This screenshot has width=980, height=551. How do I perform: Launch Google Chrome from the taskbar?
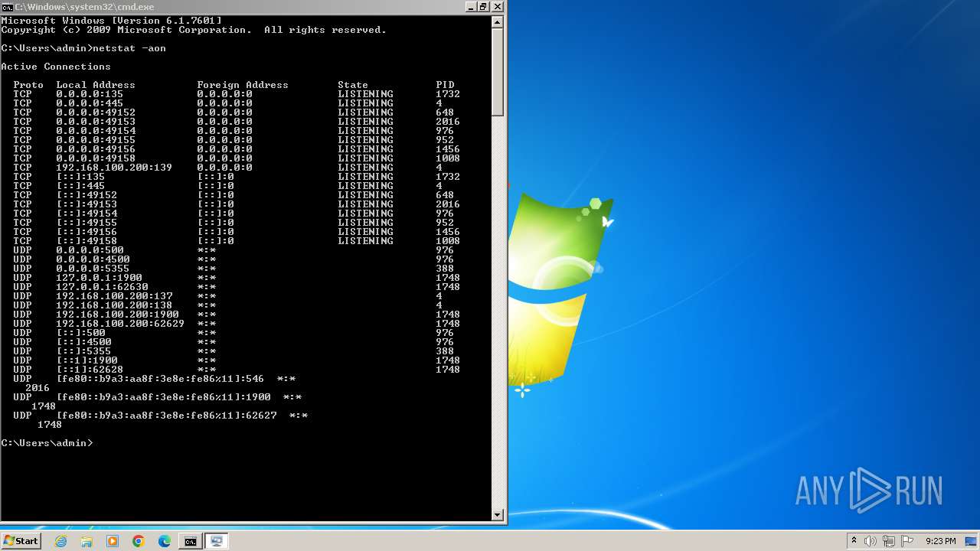click(139, 541)
